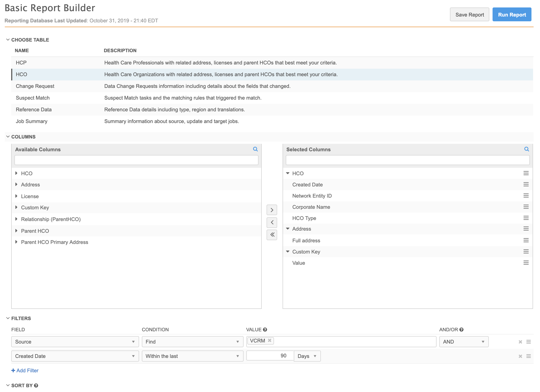Expand the License group in Available Columns
The width and height of the screenshot is (540, 392).
coord(17,196)
